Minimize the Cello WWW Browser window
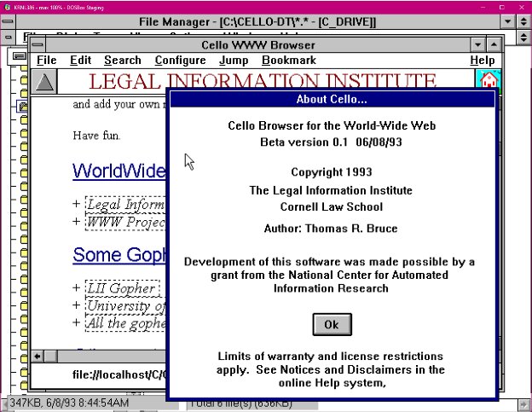532x412 pixels. click(477, 44)
